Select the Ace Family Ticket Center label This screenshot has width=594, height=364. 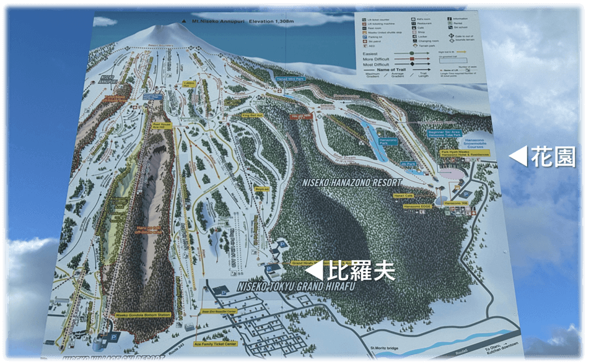click(214, 344)
